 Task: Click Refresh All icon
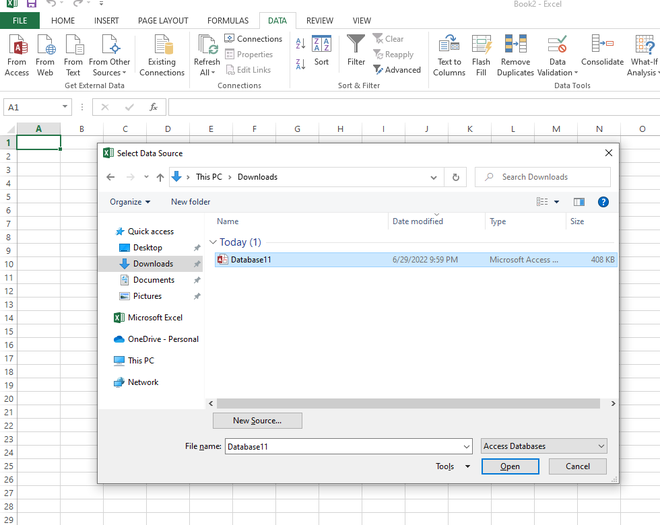[208, 45]
